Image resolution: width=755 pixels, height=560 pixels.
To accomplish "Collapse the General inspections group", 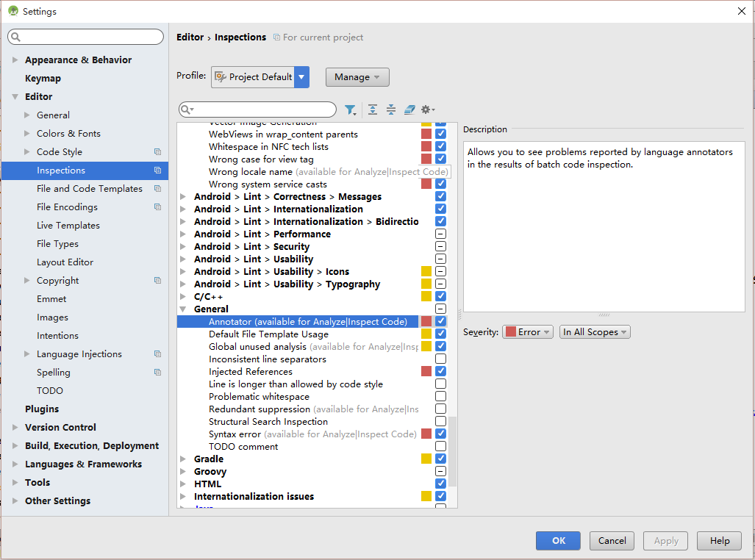I will (183, 309).
